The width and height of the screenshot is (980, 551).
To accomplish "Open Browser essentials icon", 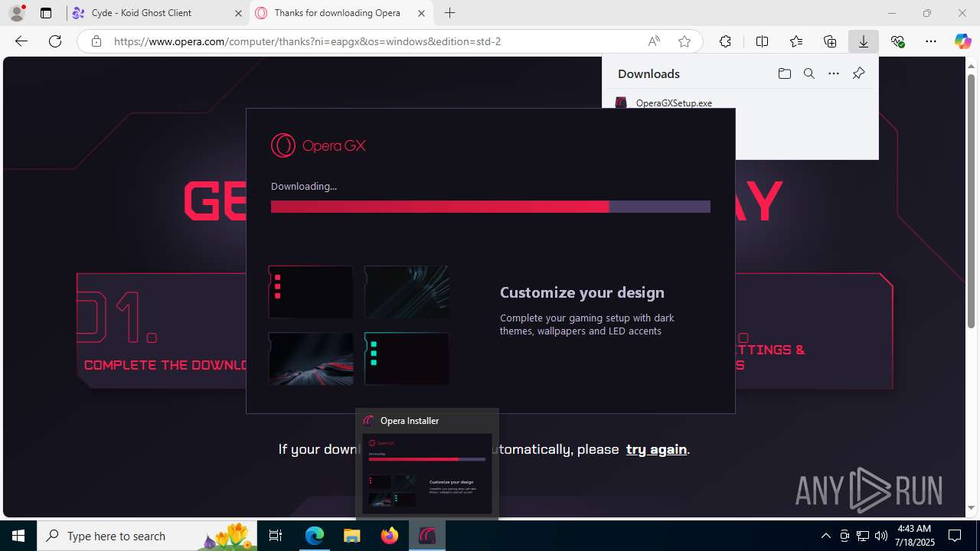I will (897, 41).
